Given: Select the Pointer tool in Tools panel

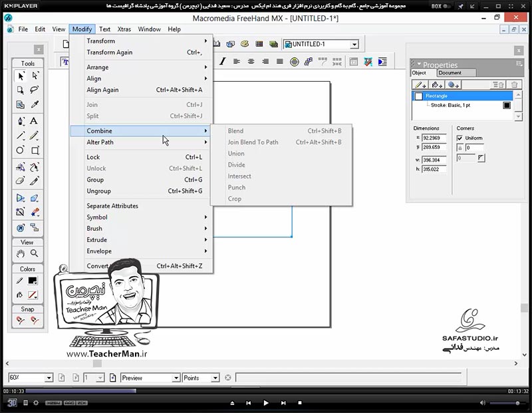Looking at the screenshot, I should (x=21, y=76).
